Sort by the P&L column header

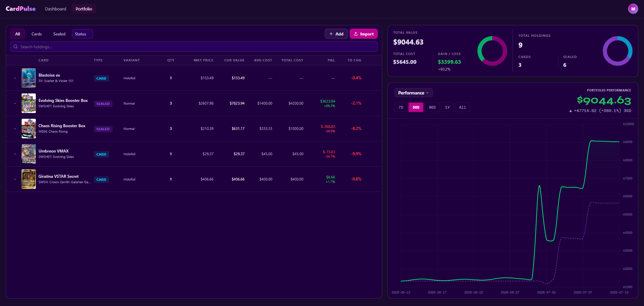[331, 60]
